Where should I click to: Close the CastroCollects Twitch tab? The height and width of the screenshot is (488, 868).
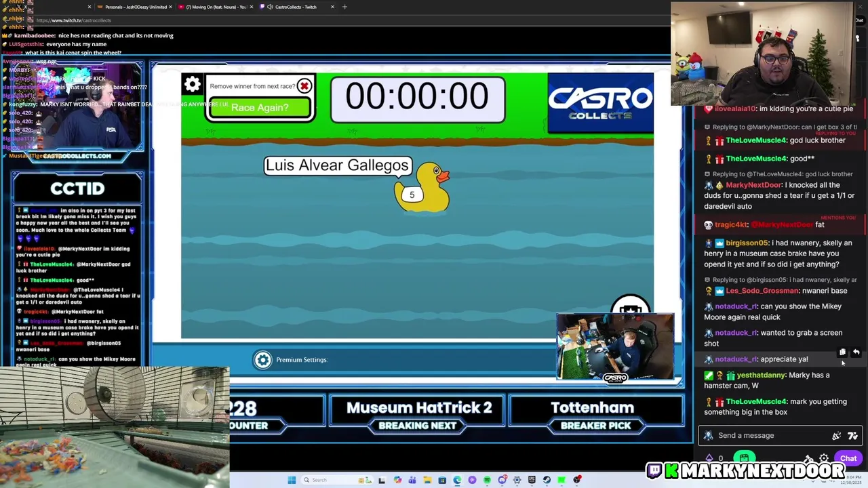pyautogui.click(x=332, y=7)
